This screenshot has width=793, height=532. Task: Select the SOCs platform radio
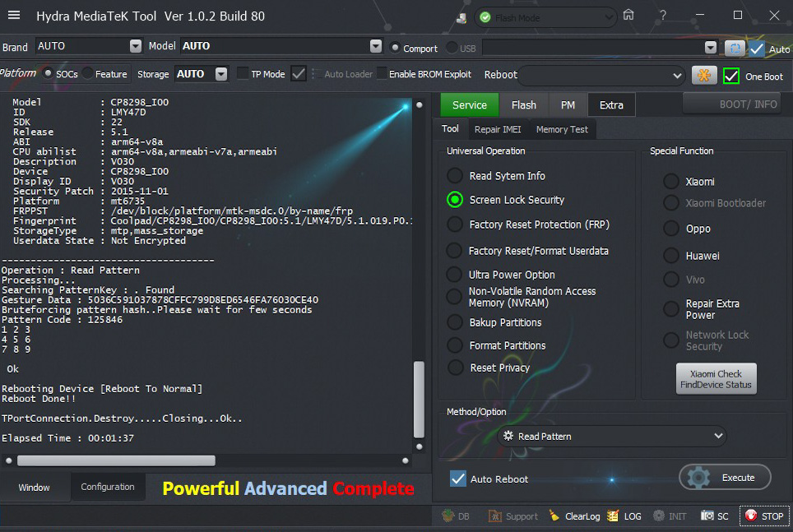click(x=48, y=74)
